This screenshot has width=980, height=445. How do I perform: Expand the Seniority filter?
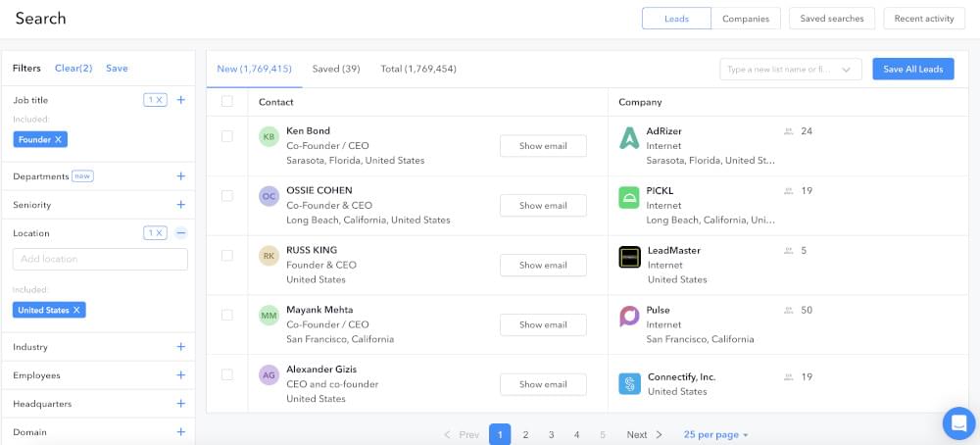coord(180,205)
